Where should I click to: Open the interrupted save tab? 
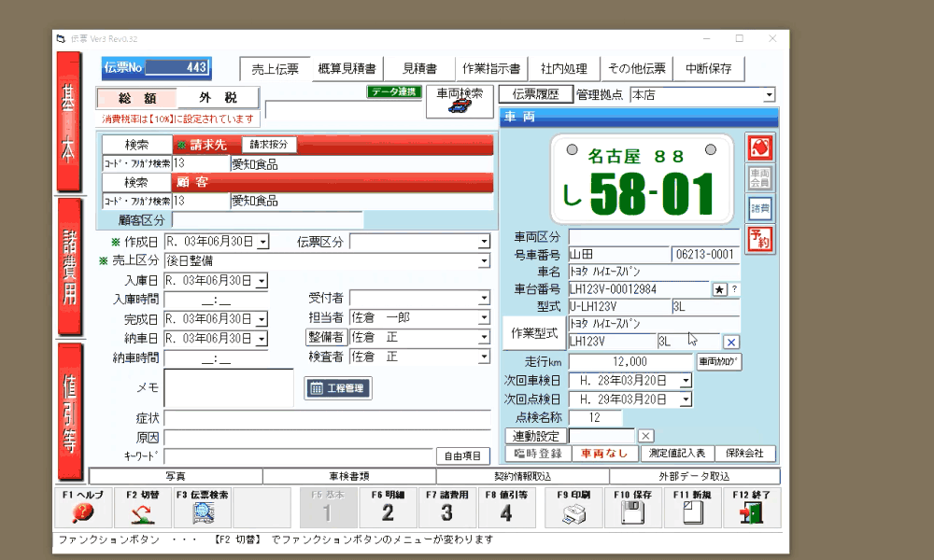click(x=709, y=68)
